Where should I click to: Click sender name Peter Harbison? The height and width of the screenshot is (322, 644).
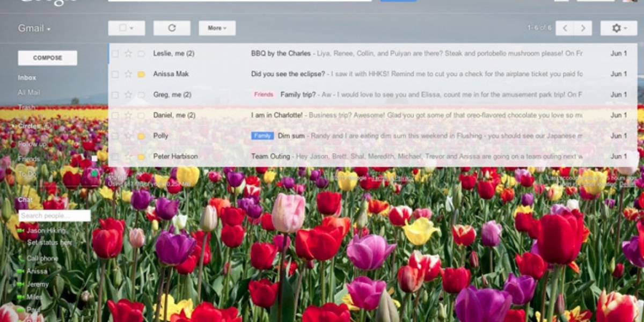coord(175,157)
